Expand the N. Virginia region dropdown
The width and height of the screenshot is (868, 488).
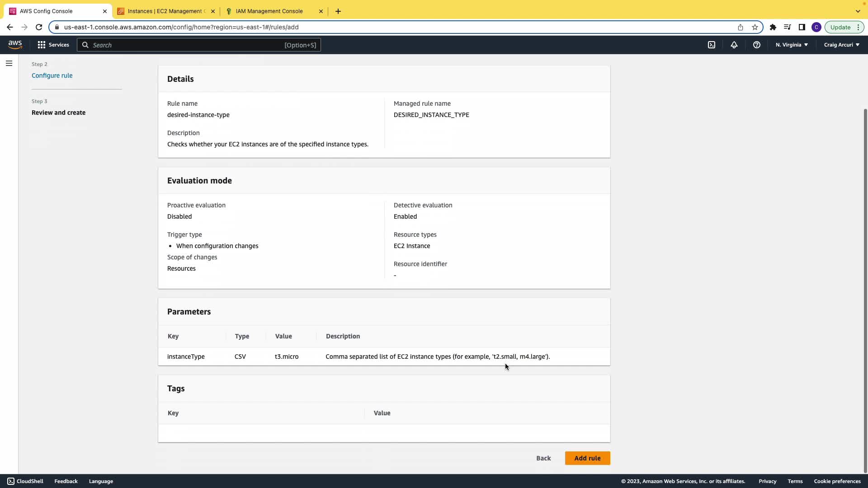[792, 45]
